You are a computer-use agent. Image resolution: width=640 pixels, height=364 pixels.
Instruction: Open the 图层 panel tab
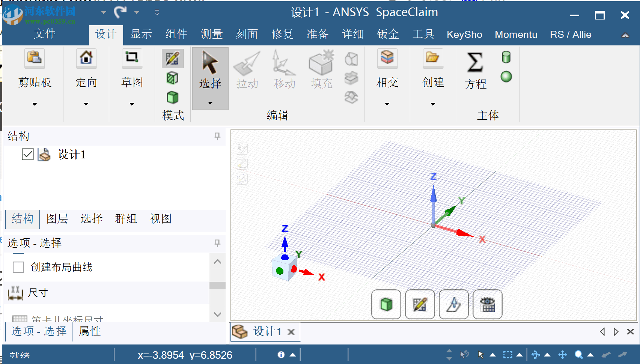57,218
